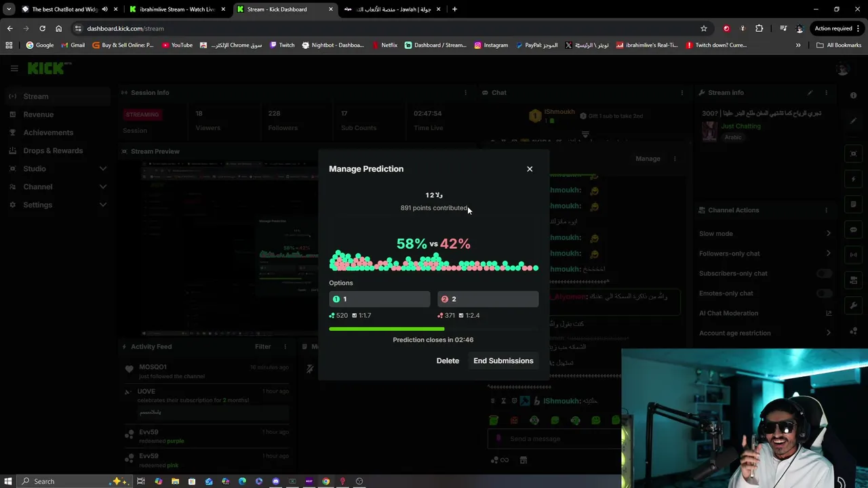Mute the ChatBot browser tab audio
Image resolution: width=868 pixels, height=488 pixels.
tap(104, 9)
